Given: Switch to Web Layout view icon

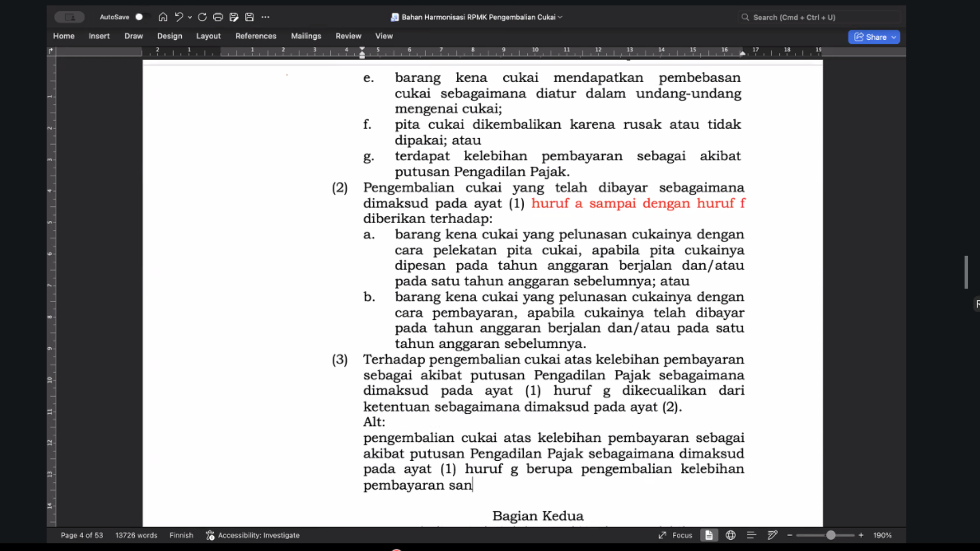Looking at the screenshot, I should (730, 535).
